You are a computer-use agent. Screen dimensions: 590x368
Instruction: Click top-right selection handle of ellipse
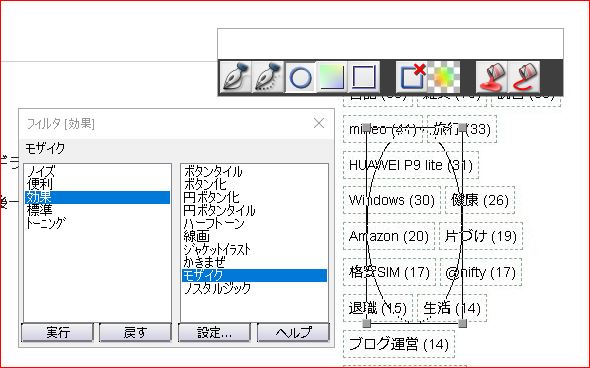462,128
